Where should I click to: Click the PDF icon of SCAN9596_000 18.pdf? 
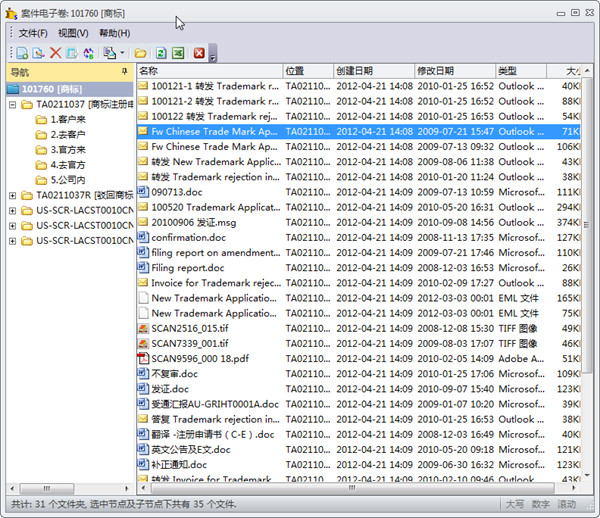(x=143, y=358)
